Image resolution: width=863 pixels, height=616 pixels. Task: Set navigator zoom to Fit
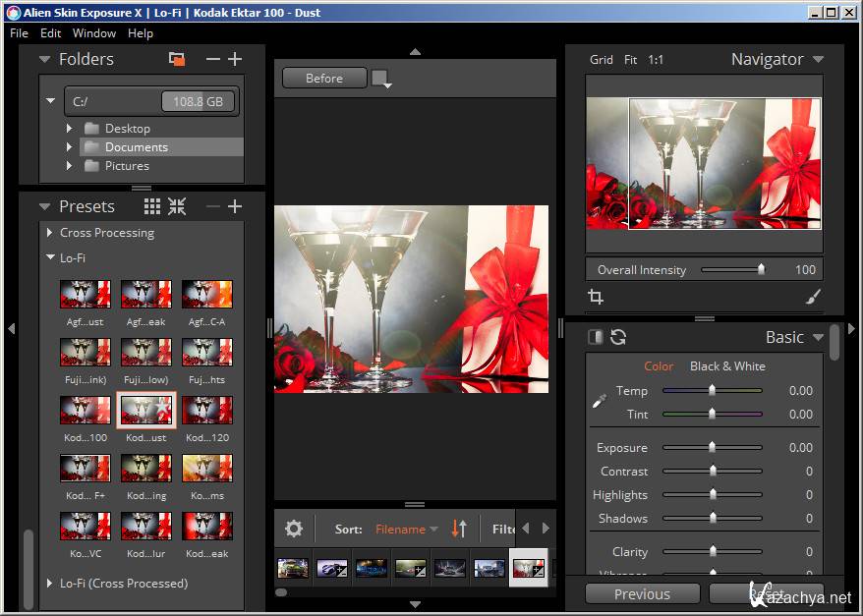(x=630, y=59)
